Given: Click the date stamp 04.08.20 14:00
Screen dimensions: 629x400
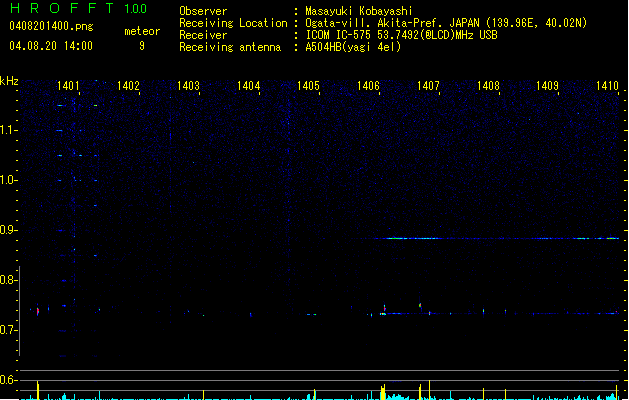Looking at the screenshot, I should 51,46.
